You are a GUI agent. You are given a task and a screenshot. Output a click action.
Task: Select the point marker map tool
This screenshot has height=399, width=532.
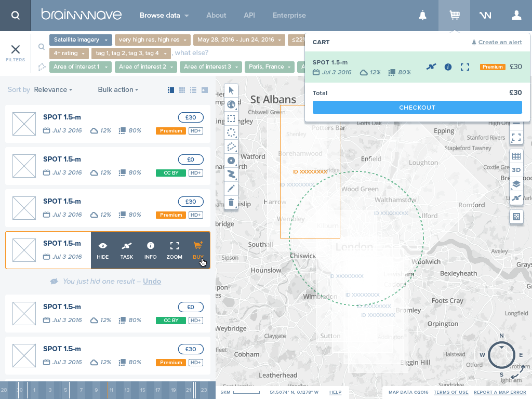[x=231, y=161]
